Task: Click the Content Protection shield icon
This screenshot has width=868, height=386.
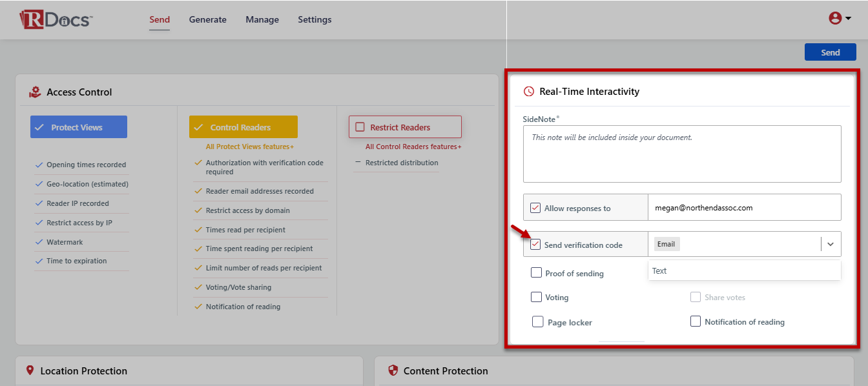Action: pos(393,371)
